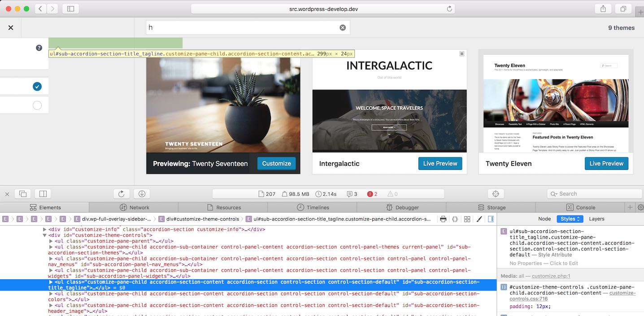Show all Safari tabs overview
Image resolution: width=644 pixels, height=316 pixels.
(x=623, y=9)
